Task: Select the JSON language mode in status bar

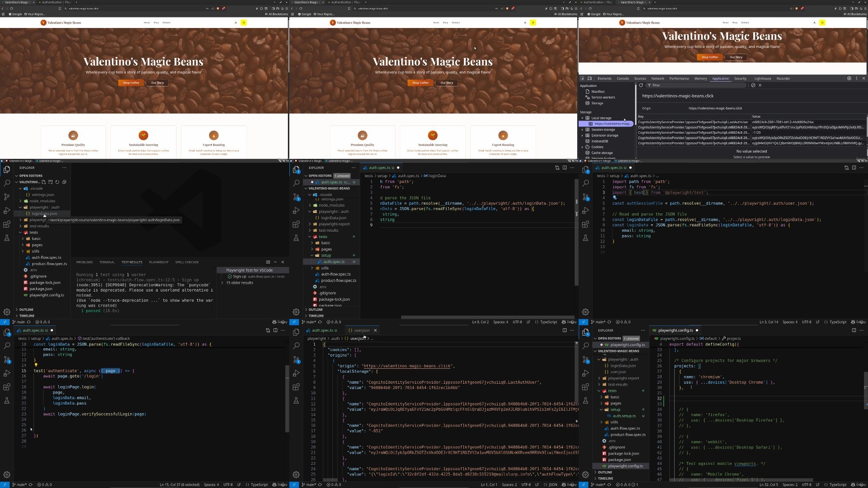Action: coord(553,485)
